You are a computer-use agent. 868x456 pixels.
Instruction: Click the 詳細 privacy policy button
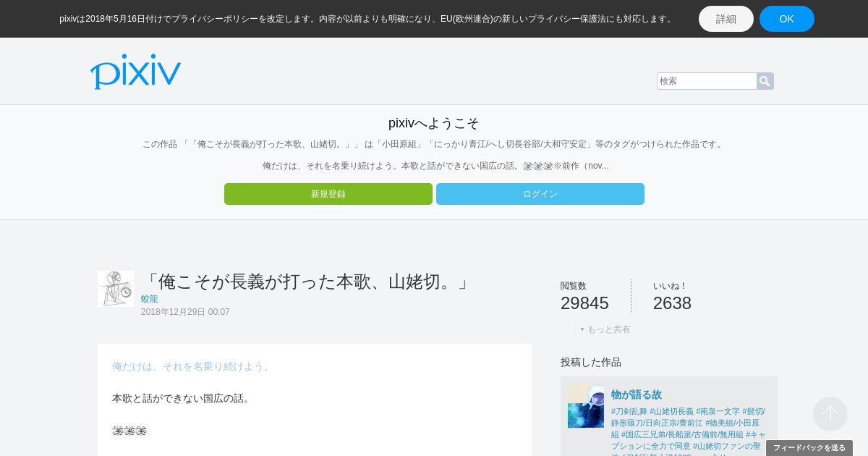(726, 19)
